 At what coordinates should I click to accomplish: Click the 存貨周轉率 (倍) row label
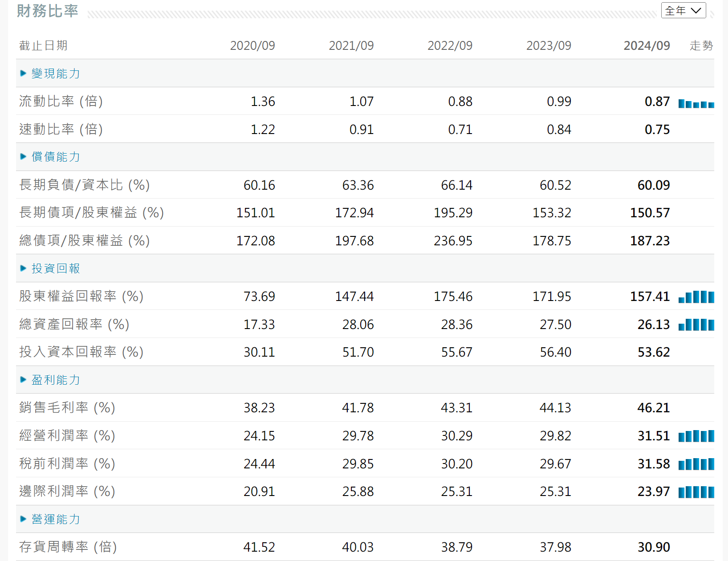click(x=68, y=547)
